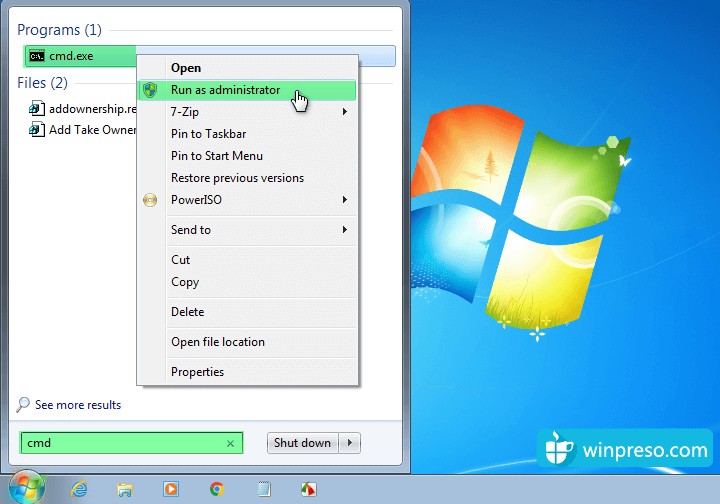Open Internet Explorer from the taskbar
Viewport: 720px width, 504px height.
pyautogui.click(x=79, y=489)
